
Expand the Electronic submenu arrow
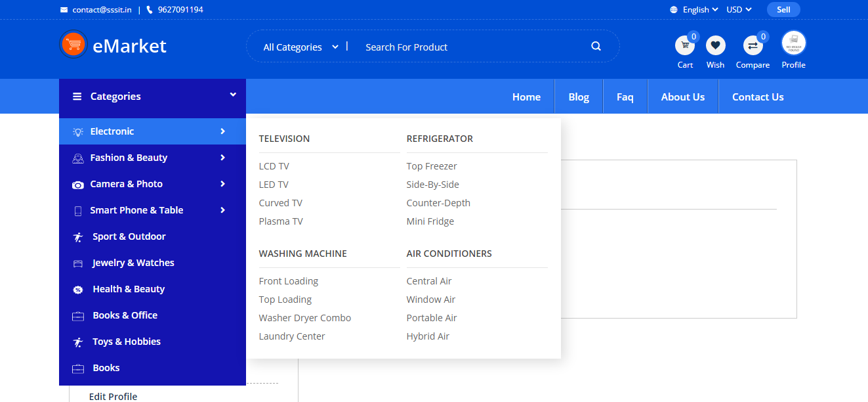(223, 131)
